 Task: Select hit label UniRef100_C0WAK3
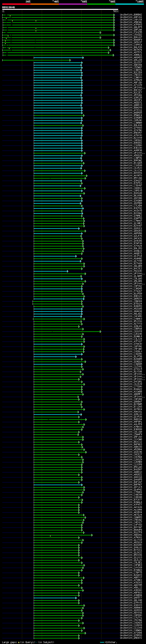(x=131, y=319)
